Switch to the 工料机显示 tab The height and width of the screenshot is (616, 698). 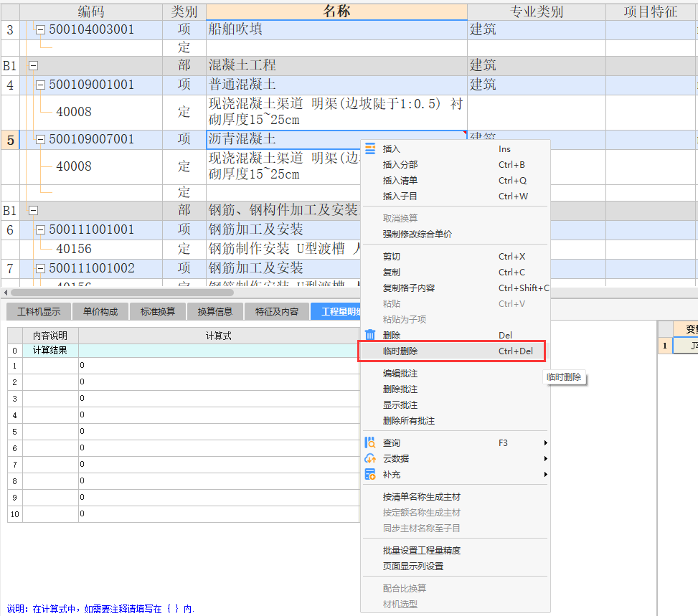38,311
